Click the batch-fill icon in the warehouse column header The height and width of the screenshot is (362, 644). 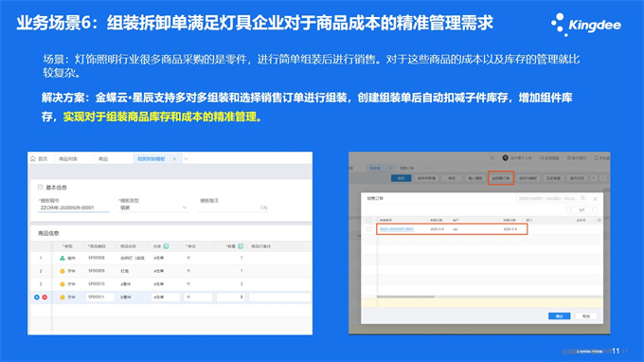click(167, 246)
